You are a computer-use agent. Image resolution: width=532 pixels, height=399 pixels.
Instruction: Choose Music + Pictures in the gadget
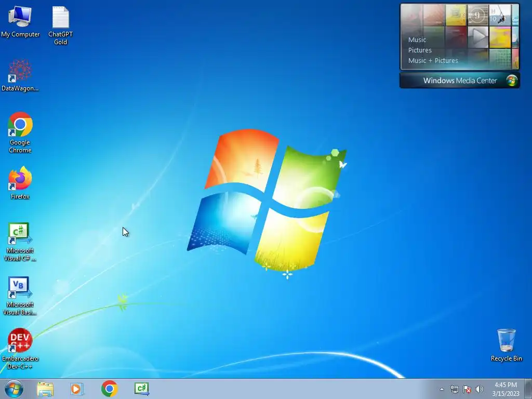pyautogui.click(x=433, y=61)
